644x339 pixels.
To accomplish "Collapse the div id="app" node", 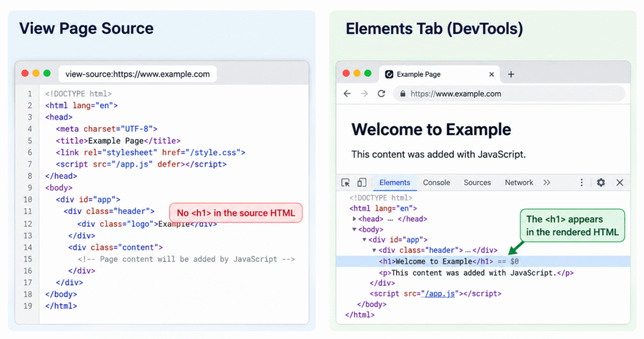I will [x=364, y=240].
